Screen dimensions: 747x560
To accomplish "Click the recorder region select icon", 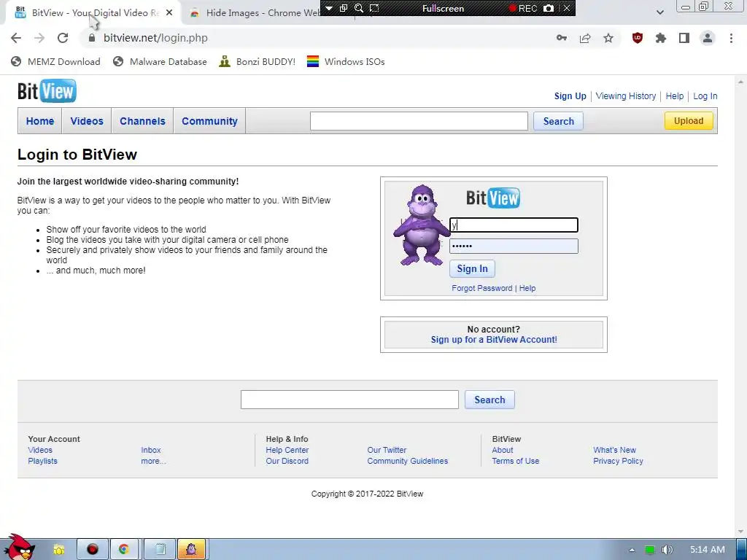I will 374,8.
